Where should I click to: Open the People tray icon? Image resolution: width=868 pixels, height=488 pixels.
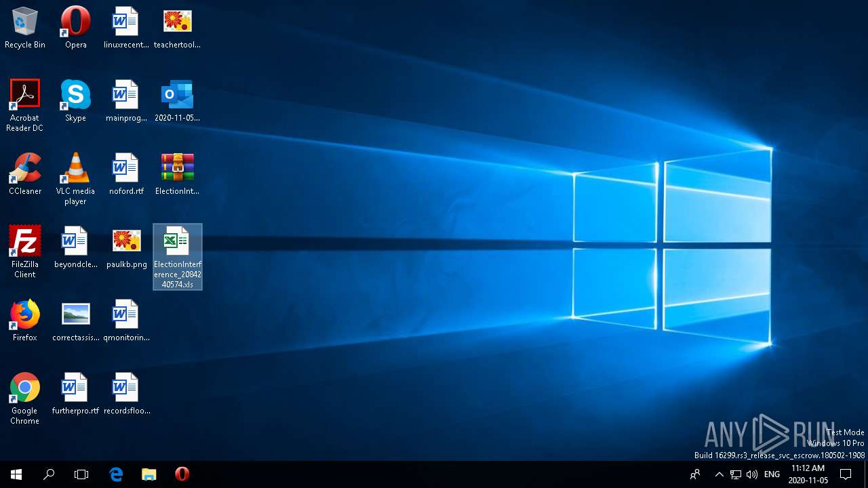coord(694,474)
